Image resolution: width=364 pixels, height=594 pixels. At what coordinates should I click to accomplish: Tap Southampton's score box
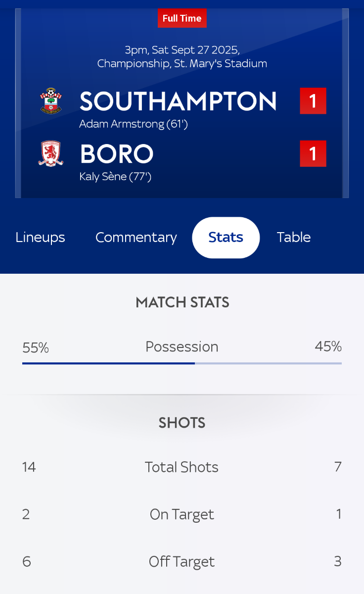coord(313,101)
